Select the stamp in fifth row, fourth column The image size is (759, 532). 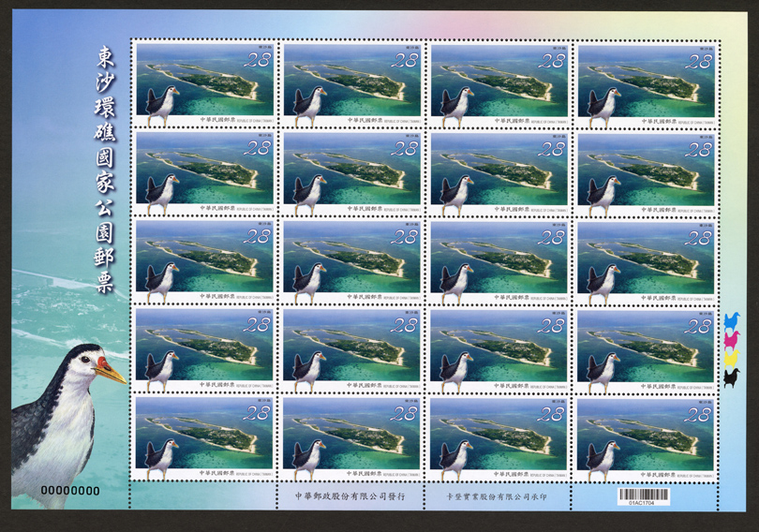point(647,438)
